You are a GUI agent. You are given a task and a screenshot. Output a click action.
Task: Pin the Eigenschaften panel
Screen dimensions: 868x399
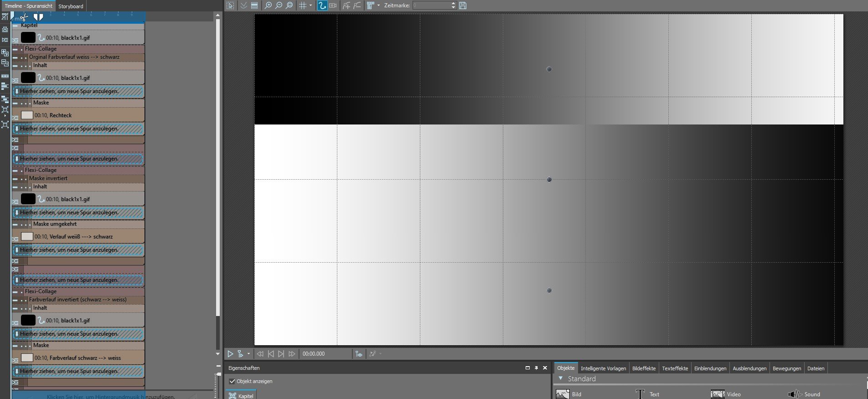point(536,368)
